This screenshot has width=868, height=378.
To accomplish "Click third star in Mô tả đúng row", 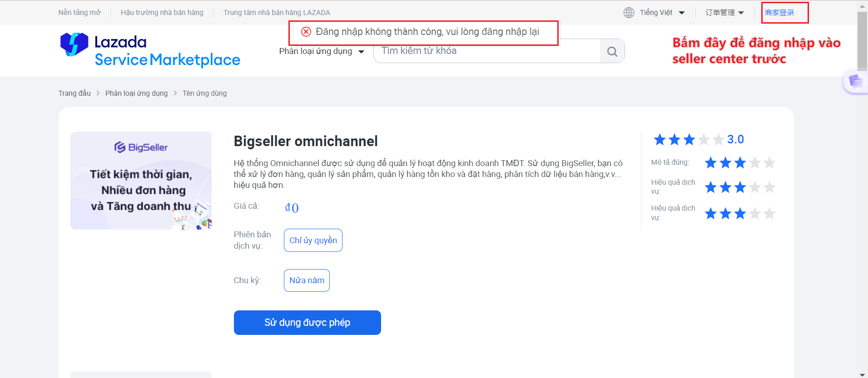I will (x=740, y=162).
